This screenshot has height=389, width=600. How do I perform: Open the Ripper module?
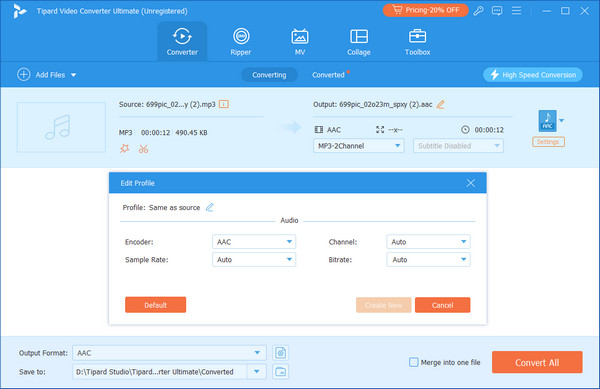(241, 42)
